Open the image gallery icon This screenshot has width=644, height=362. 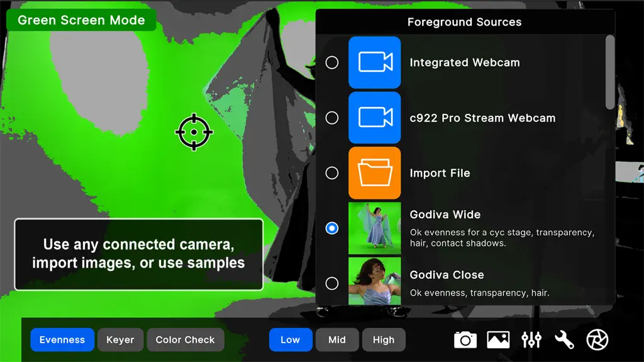[x=498, y=340]
